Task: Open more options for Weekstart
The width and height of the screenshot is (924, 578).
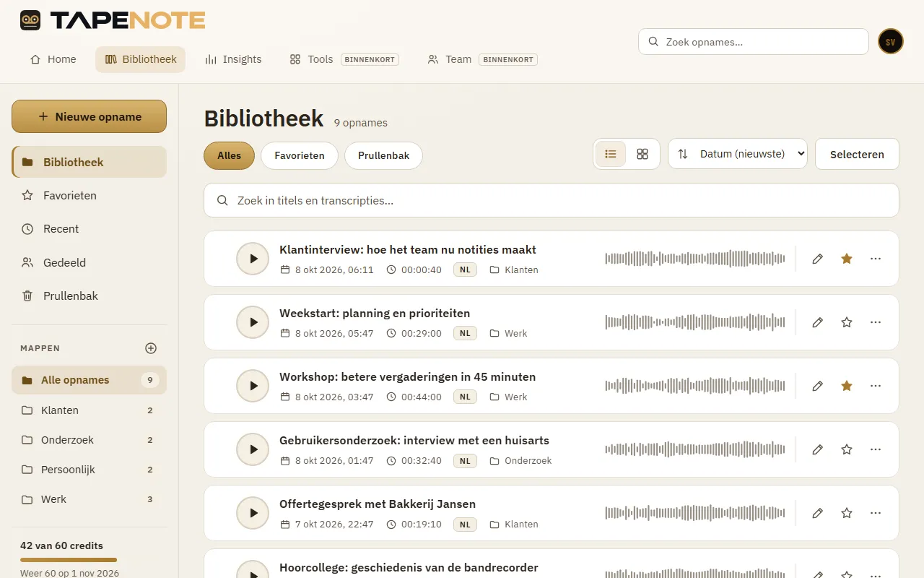Action: tap(876, 322)
